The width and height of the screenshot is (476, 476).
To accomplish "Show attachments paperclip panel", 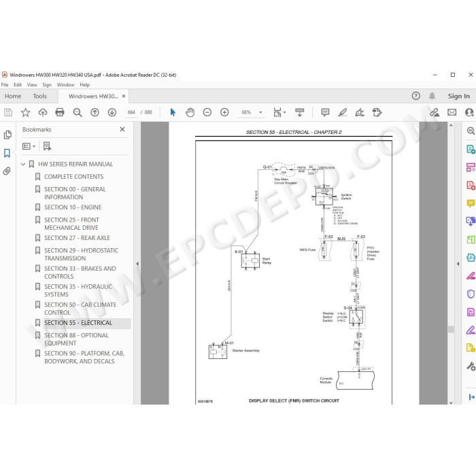I will (x=7, y=171).
